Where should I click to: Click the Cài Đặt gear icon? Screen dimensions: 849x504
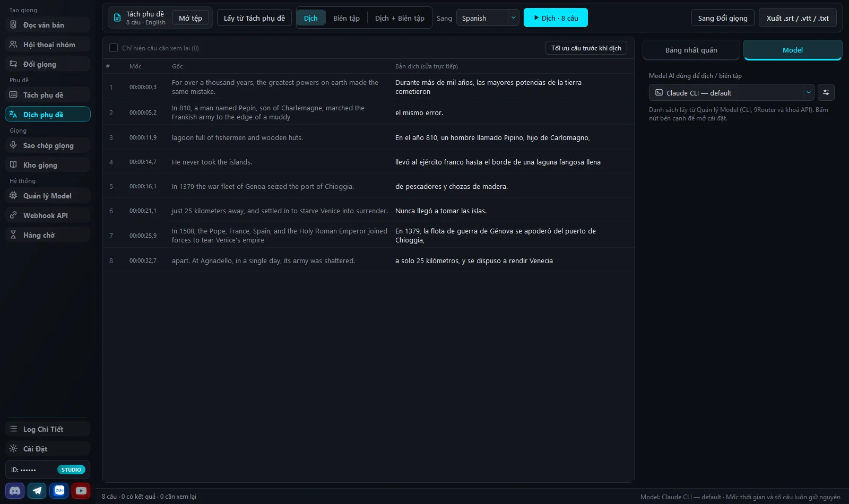click(13, 448)
